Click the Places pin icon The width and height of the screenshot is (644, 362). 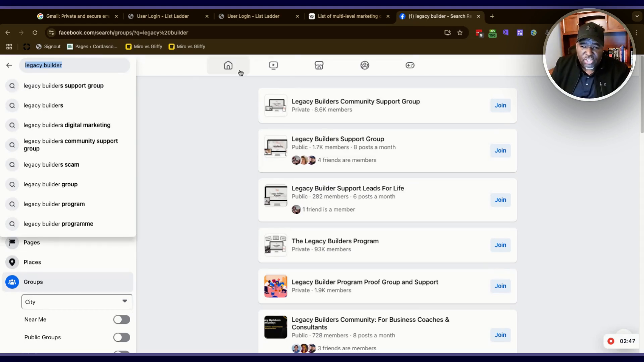pos(12,262)
